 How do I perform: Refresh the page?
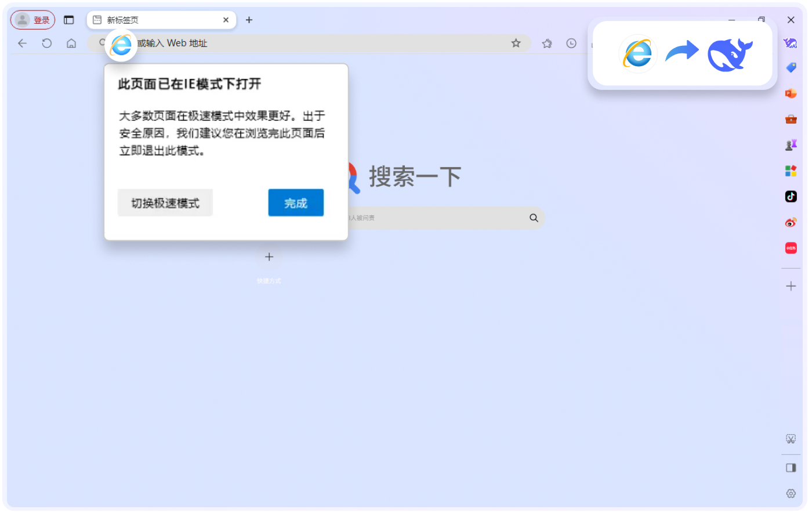point(47,43)
